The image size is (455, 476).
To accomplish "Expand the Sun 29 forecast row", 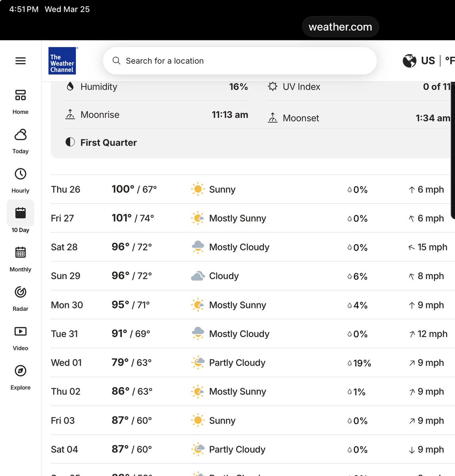I will (x=252, y=276).
